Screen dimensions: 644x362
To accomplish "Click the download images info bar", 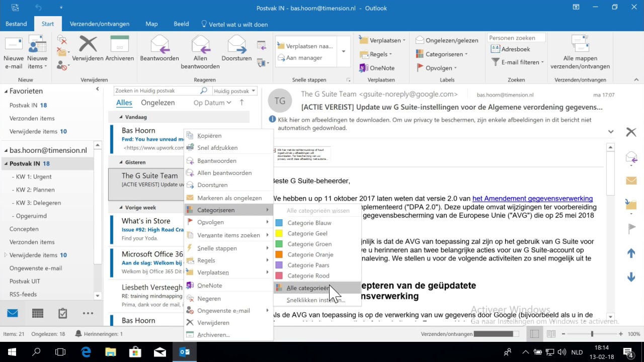I will (435, 124).
